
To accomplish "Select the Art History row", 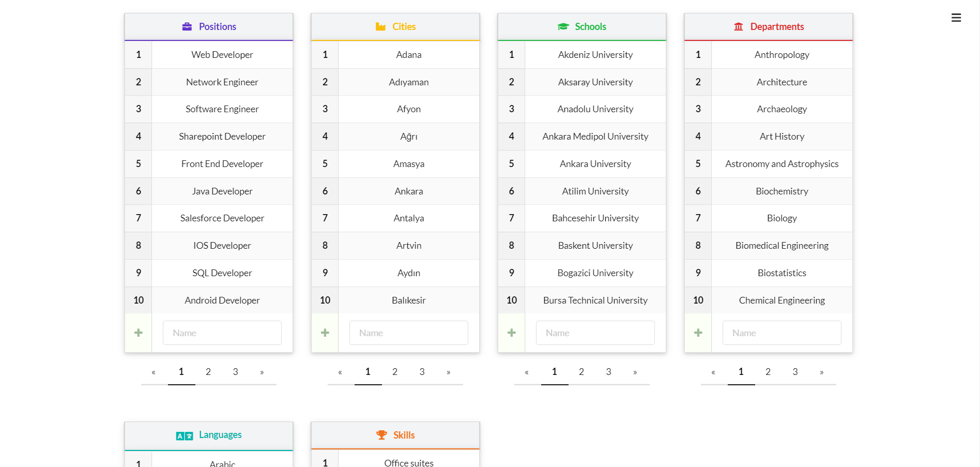I will tap(769, 137).
